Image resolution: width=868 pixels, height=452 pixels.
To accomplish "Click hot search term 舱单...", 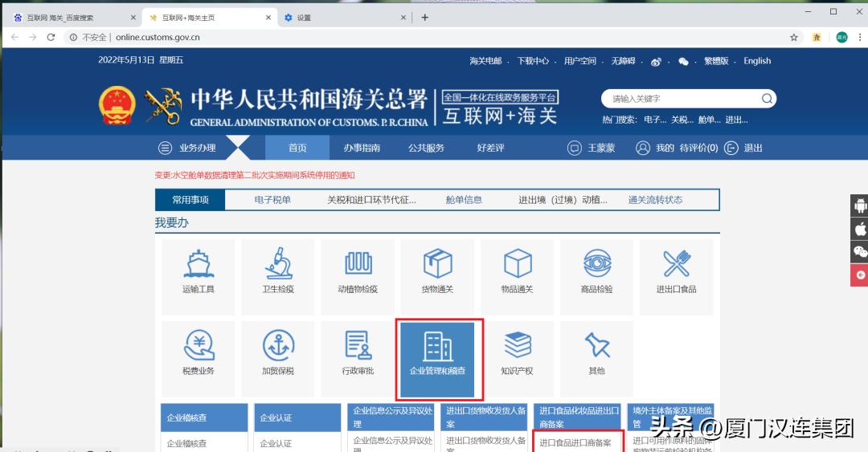I will coord(709,120).
